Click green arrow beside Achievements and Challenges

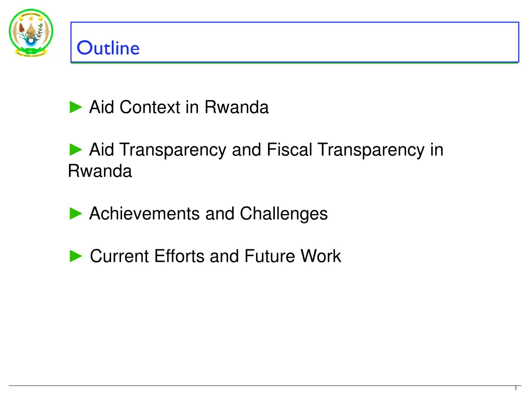click(76, 214)
